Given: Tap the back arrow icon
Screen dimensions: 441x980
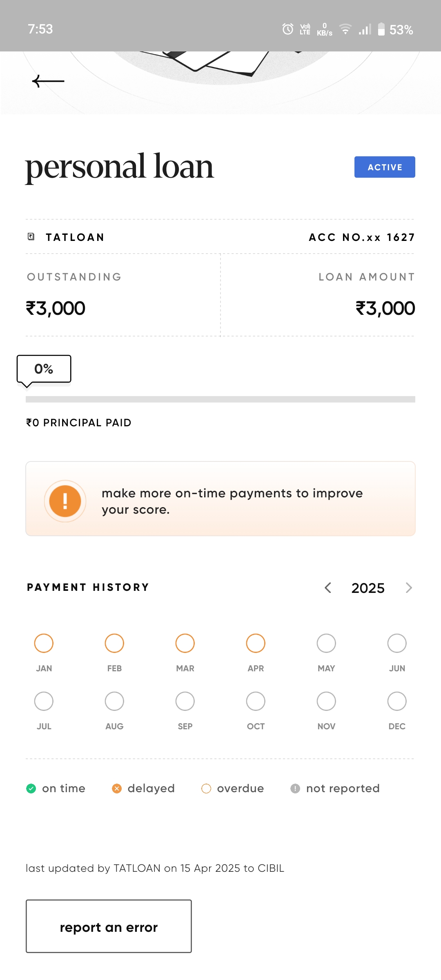Looking at the screenshot, I should pos(48,81).
